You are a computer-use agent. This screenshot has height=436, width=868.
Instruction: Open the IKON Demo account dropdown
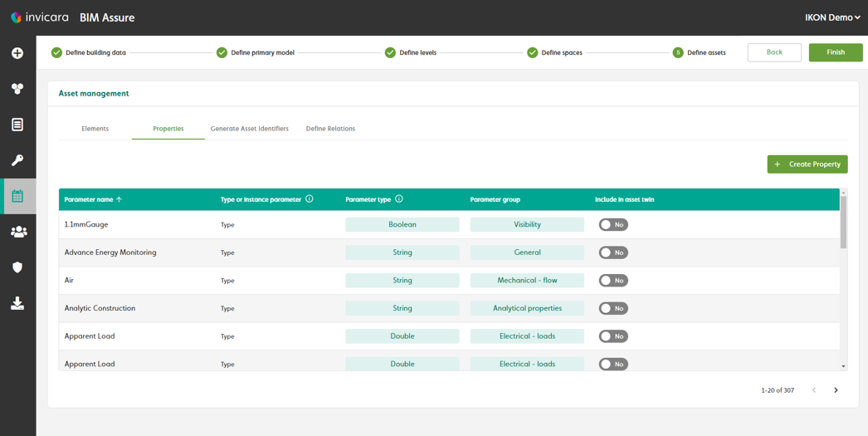point(831,17)
